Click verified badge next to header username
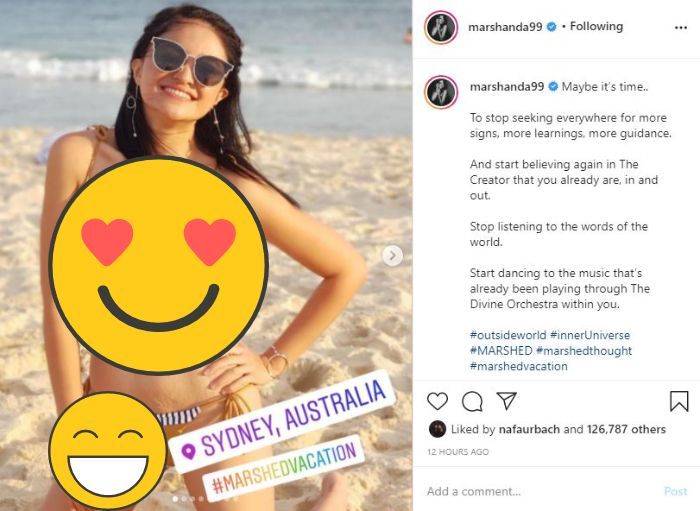Image resolution: width=700 pixels, height=511 pixels. click(550, 27)
